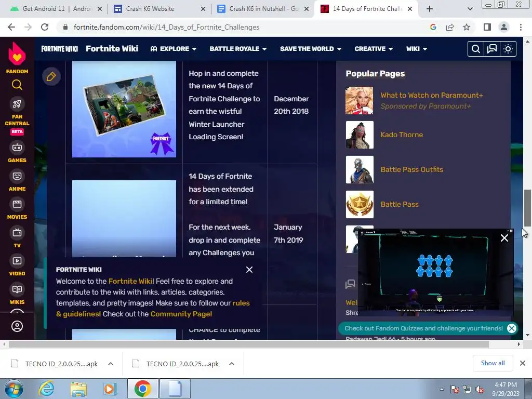Open the Battle Pass link
This screenshot has width=532, height=399.
(x=400, y=204)
